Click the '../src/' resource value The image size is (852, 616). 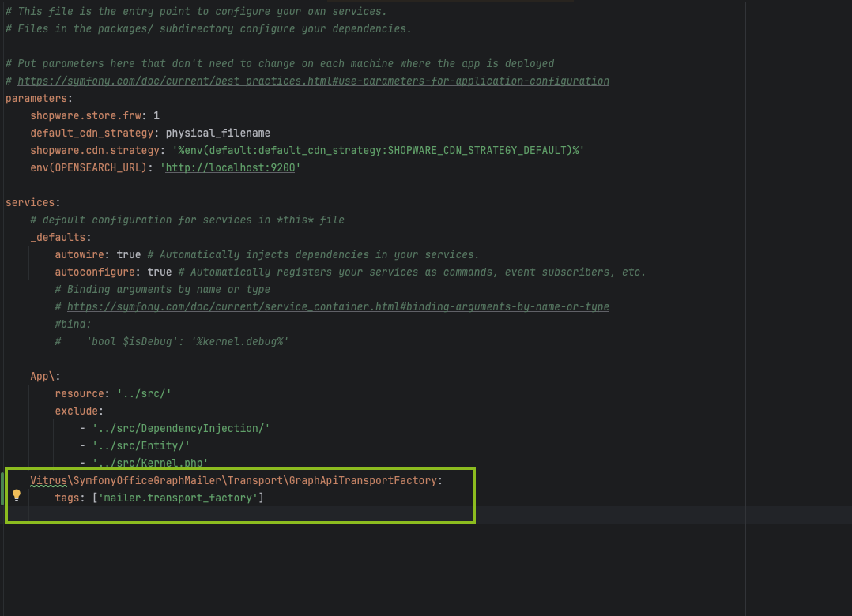tap(144, 393)
